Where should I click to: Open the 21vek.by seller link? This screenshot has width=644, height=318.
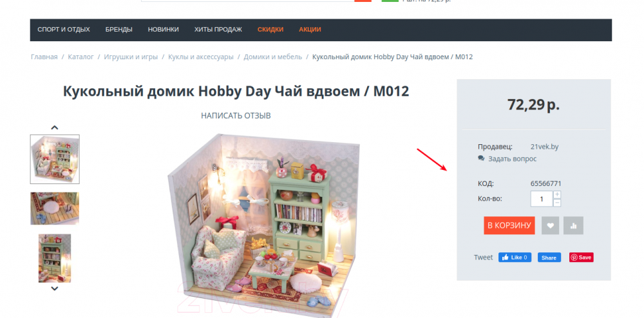545,147
